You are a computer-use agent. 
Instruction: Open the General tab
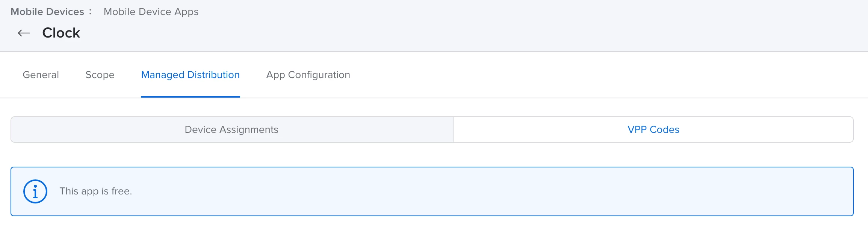pos(41,75)
